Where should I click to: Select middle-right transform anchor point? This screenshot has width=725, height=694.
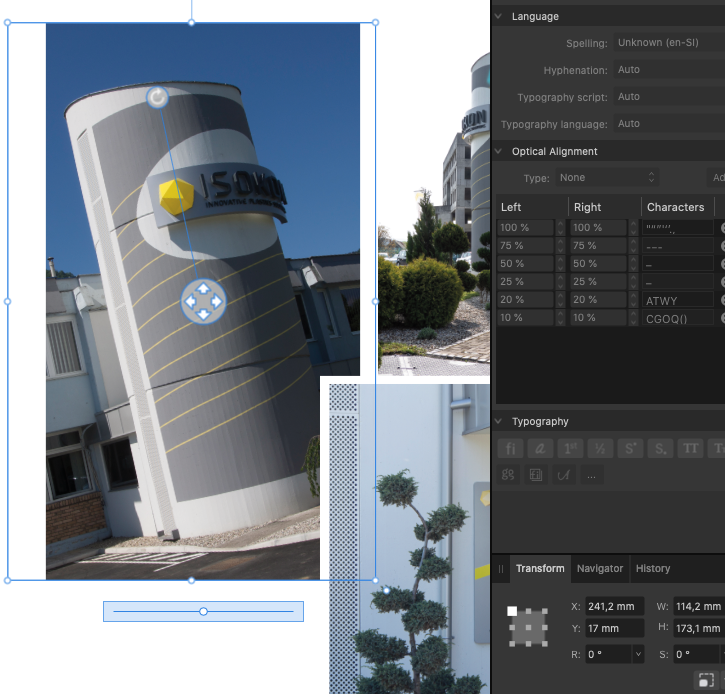[545, 627]
